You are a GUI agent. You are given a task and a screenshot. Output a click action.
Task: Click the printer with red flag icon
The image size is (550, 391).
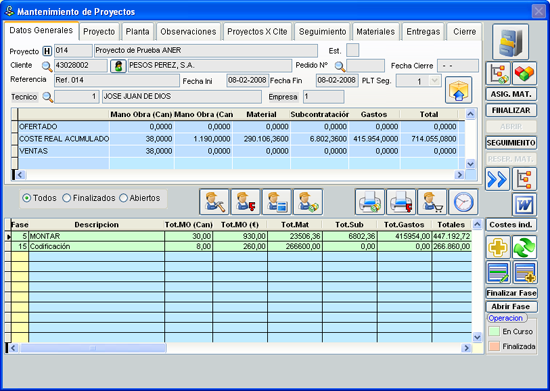pyautogui.click(x=401, y=202)
